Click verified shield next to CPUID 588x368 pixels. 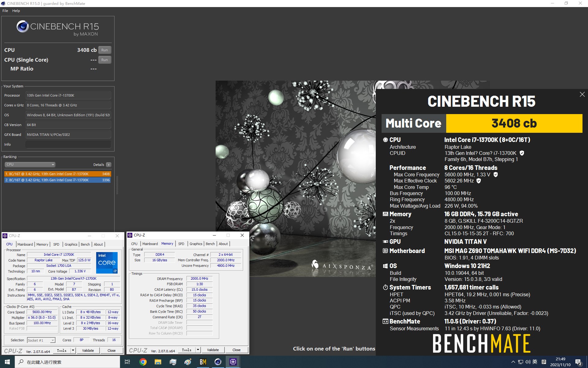click(522, 153)
